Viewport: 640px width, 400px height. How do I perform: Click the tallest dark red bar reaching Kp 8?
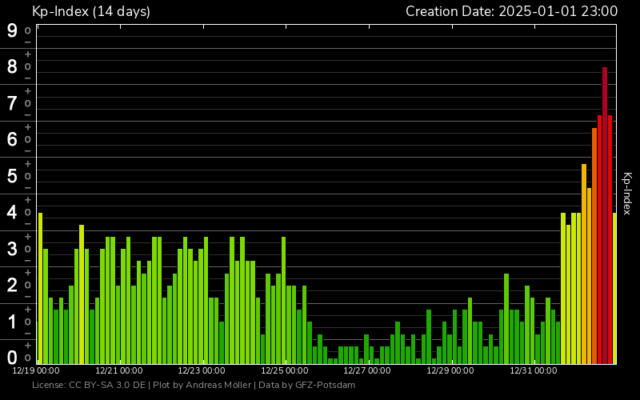[x=605, y=215]
